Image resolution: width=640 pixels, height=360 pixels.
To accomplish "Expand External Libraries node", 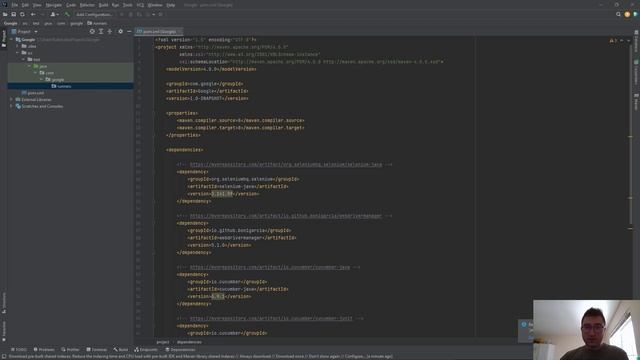I will click(12, 100).
